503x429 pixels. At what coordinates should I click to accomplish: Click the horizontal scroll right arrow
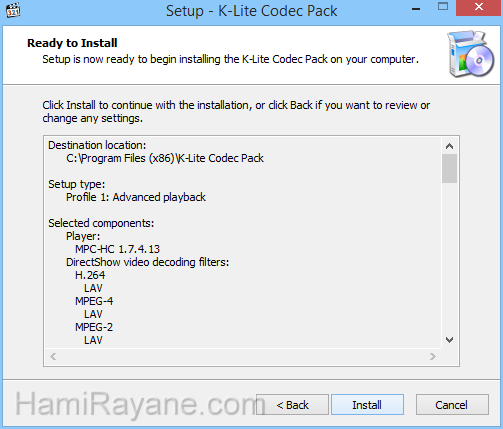(x=433, y=356)
